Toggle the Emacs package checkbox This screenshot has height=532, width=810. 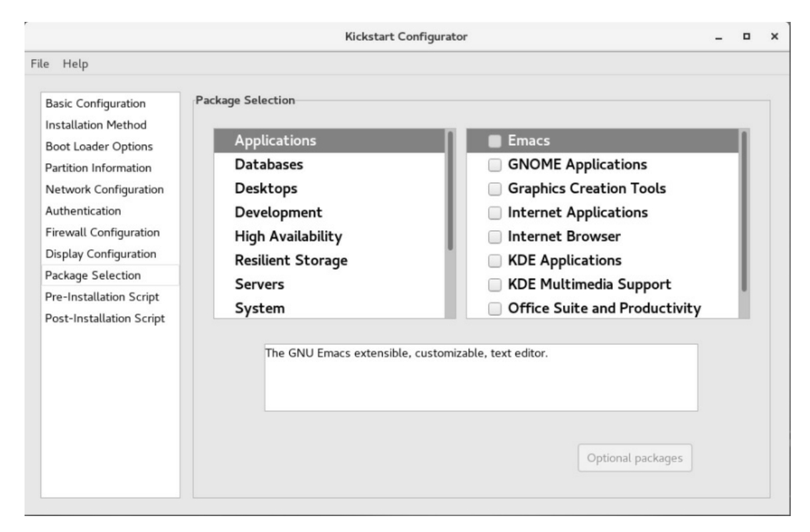[x=494, y=141]
